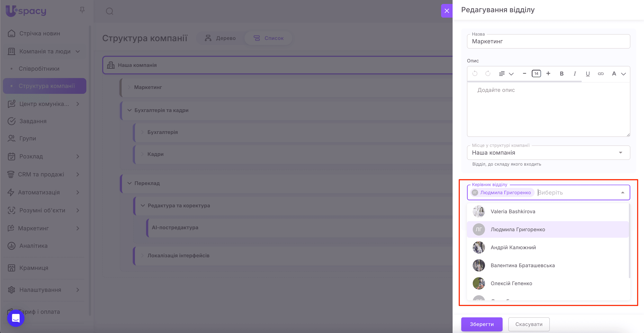Click the Зберегти button
Image resolution: width=644 pixels, height=333 pixels.
click(482, 324)
